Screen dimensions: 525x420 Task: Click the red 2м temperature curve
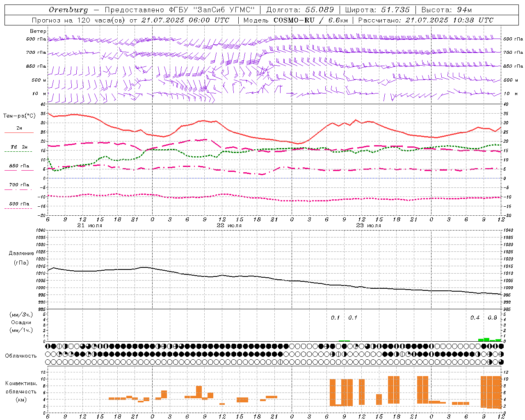[x=274, y=139]
